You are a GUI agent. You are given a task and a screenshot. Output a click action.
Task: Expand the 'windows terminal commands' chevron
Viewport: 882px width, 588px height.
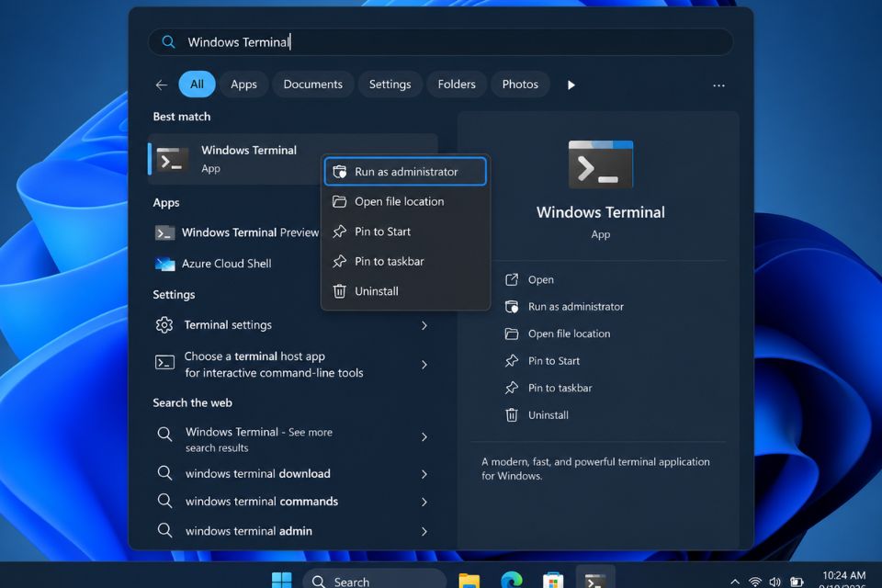424,502
